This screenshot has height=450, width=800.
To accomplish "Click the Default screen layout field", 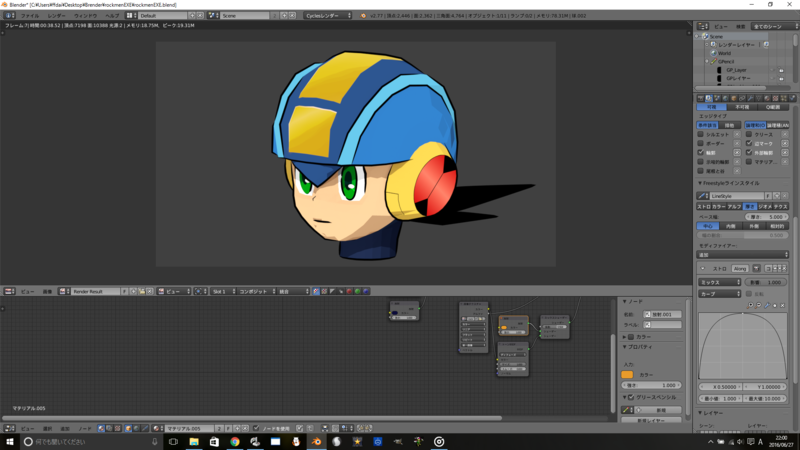I will pos(162,16).
